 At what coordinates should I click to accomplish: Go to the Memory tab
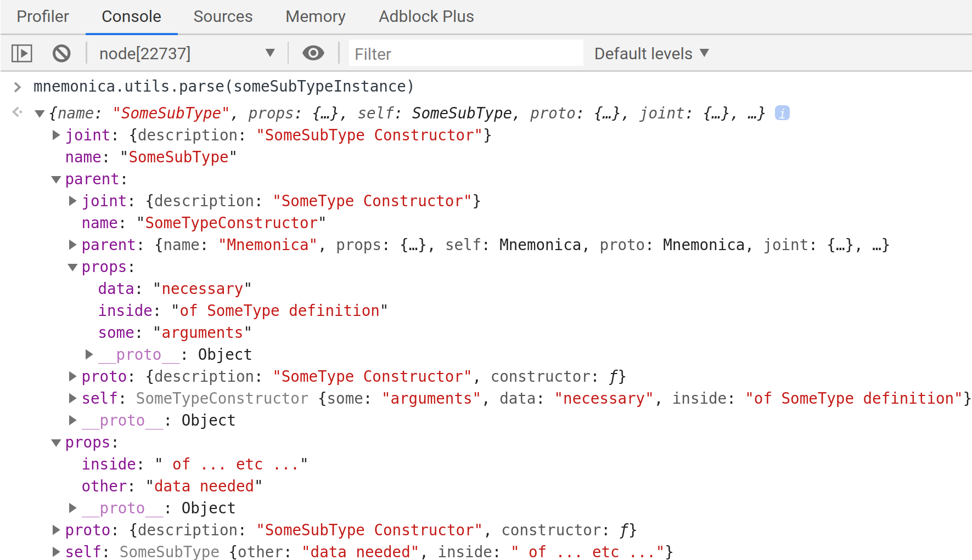tap(316, 16)
